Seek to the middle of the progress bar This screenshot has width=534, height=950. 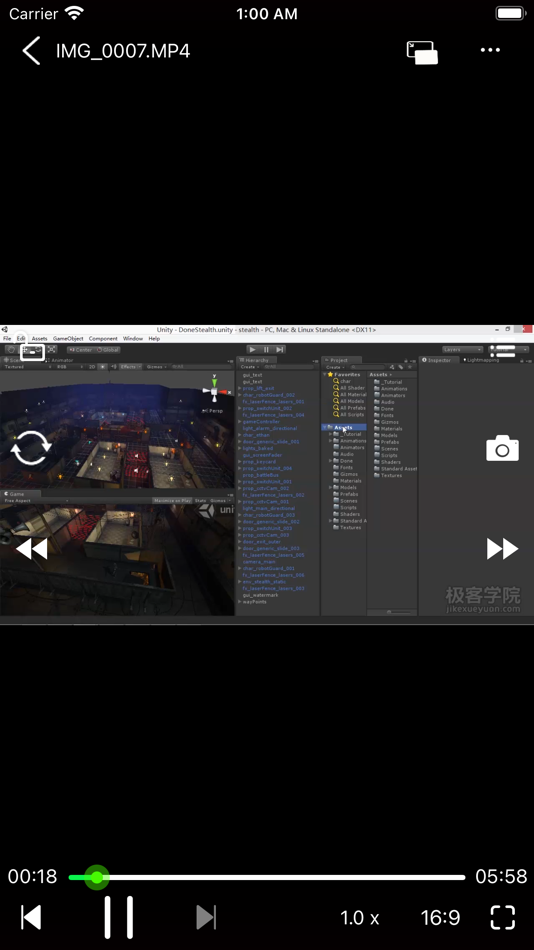267,877
